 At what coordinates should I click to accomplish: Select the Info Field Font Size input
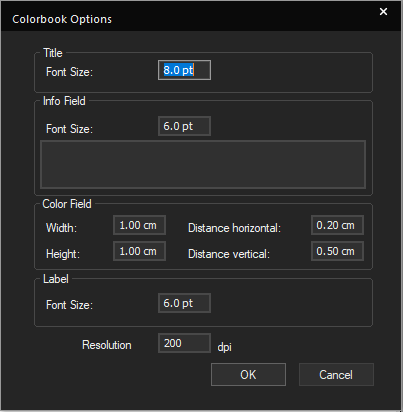(x=184, y=126)
